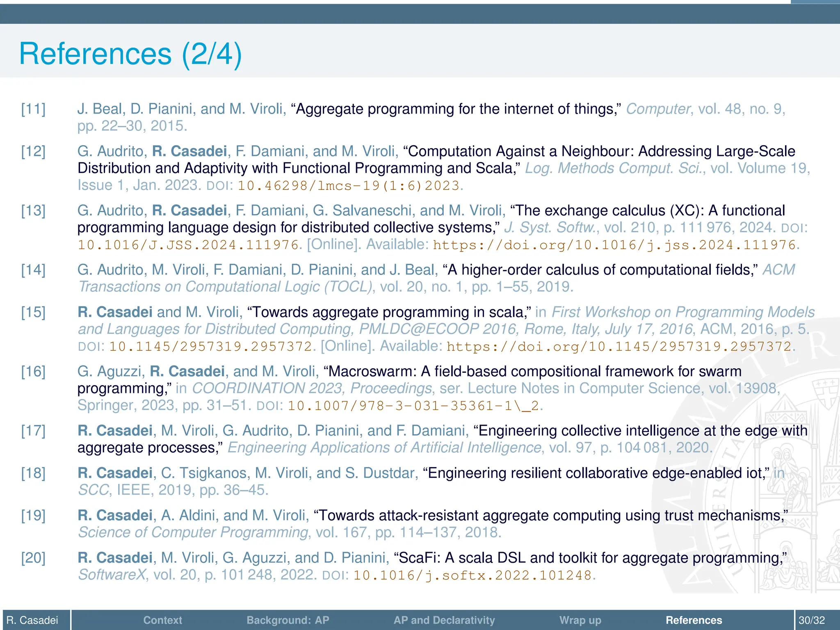Click reference number [18]

point(33,473)
